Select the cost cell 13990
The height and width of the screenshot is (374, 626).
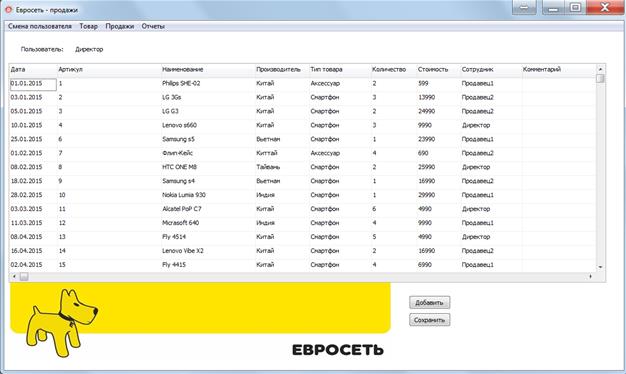(x=438, y=98)
